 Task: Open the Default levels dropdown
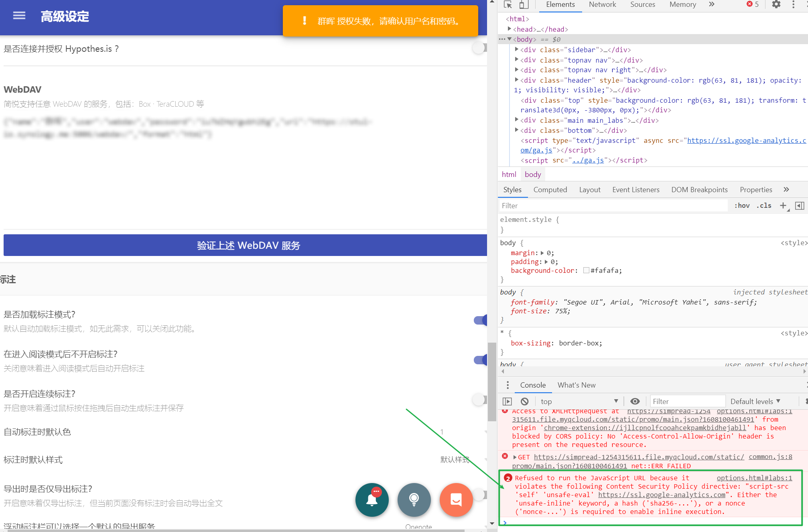[755, 401]
